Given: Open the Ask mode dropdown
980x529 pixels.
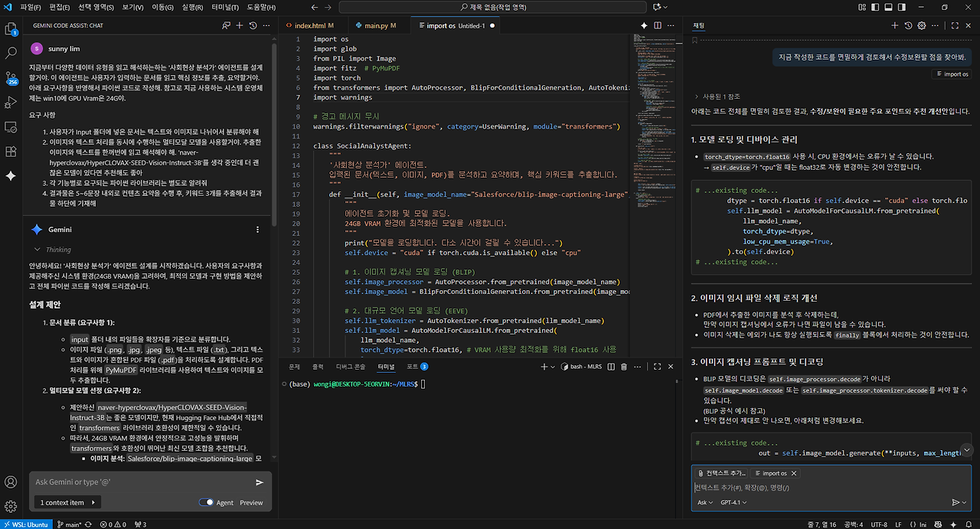Looking at the screenshot, I should (704, 503).
